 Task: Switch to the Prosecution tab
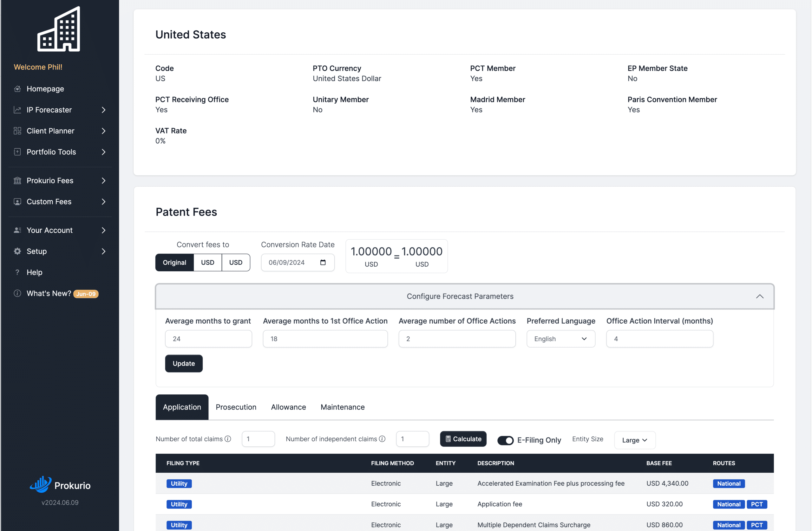click(x=236, y=407)
